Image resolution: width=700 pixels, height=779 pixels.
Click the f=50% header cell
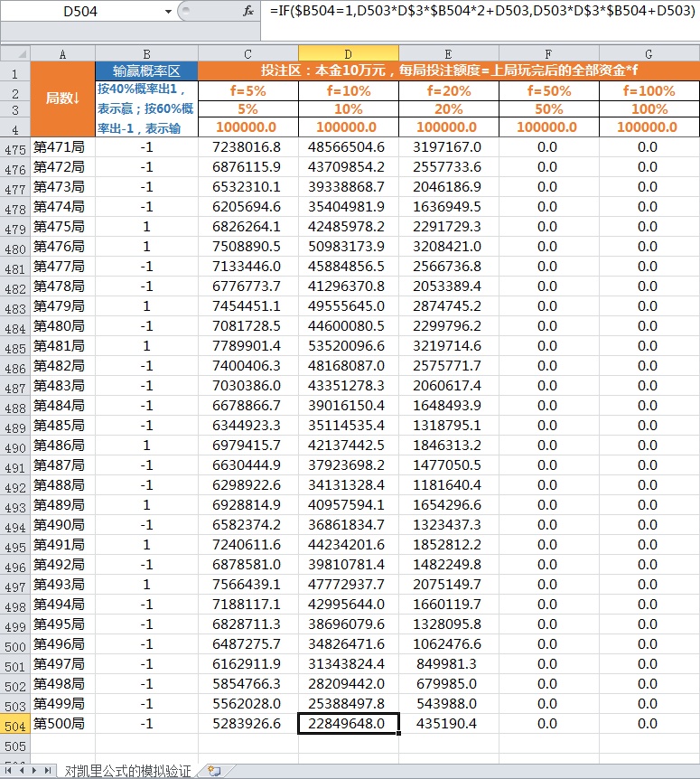548,90
